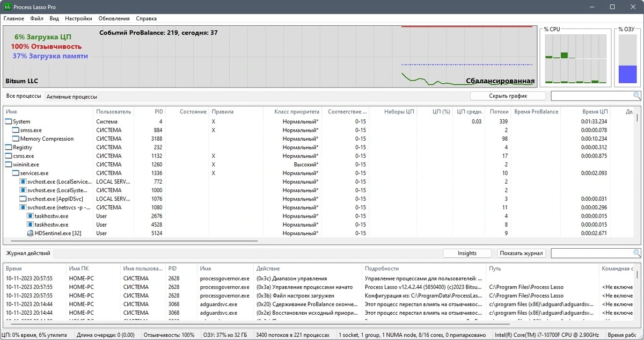Click the services.exe process icon
644x340 pixels.
click(16, 173)
